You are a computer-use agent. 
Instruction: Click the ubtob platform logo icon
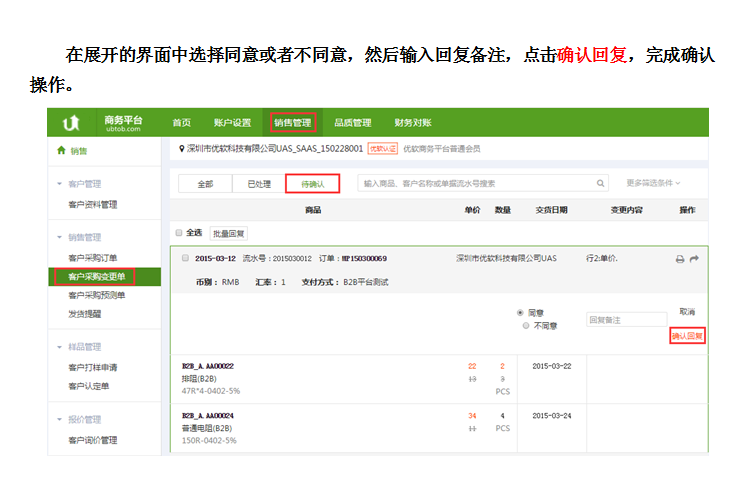click(71, 123)
